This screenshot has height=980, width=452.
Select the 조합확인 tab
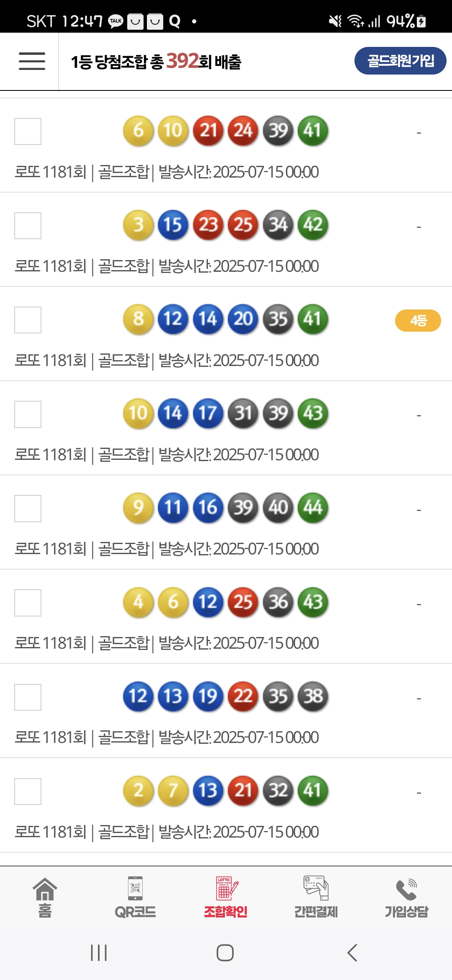tap(226, 897)
